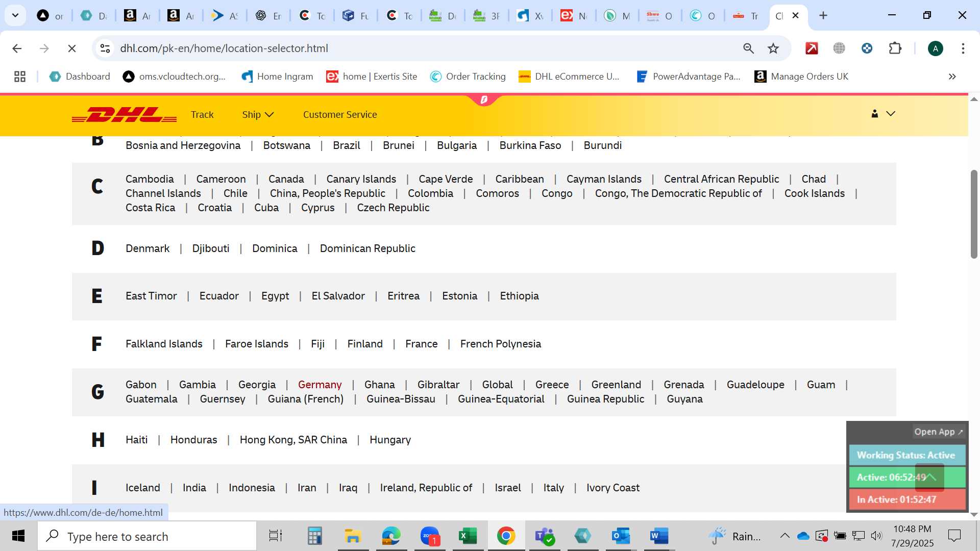Select France in the F row

click(x=421, y=344)
